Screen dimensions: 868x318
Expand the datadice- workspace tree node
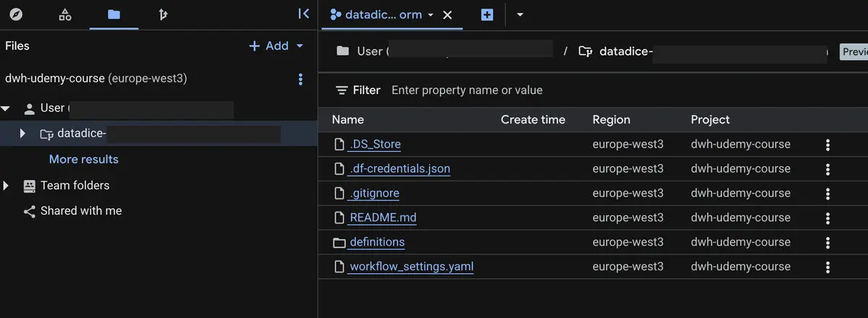(22, 133)
